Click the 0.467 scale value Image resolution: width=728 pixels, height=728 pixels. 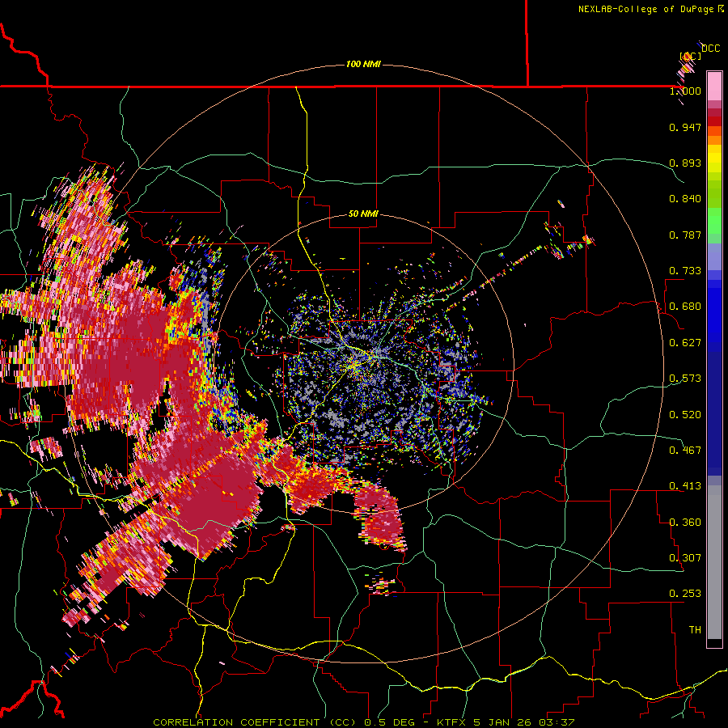point(685,451)
